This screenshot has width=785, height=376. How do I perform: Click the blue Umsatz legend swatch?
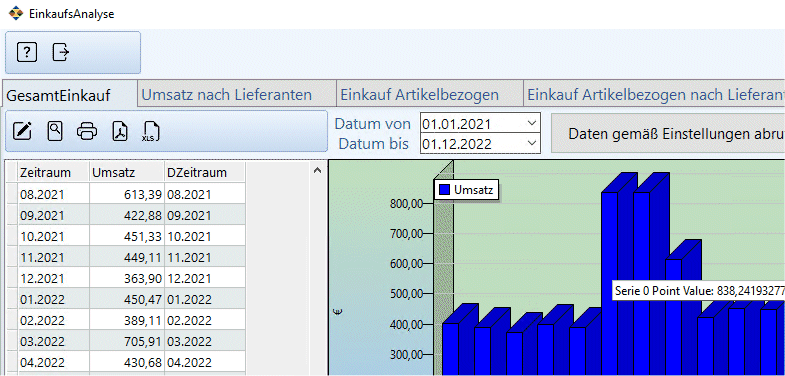point(444,190)
